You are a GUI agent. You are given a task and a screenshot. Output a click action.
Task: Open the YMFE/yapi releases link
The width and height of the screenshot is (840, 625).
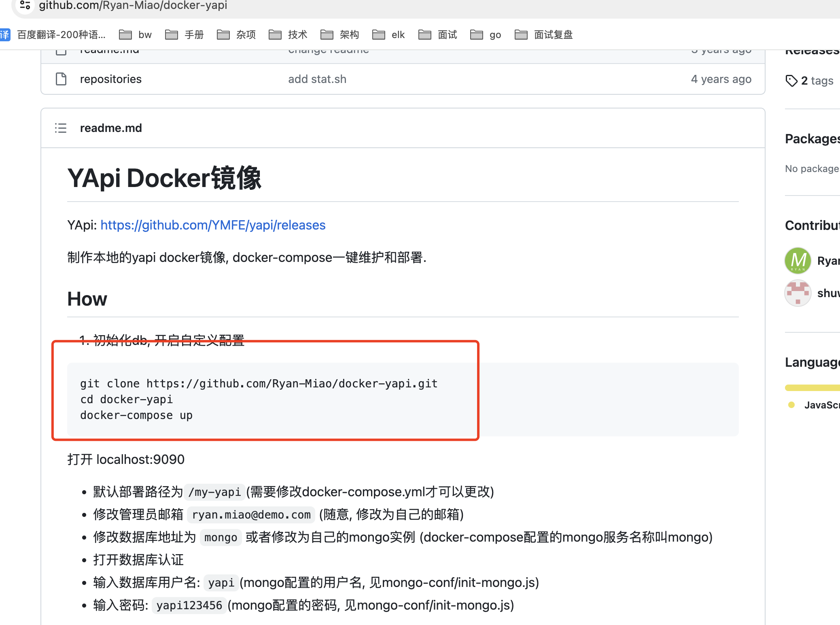pyautogui.click(x=213, y=225)
